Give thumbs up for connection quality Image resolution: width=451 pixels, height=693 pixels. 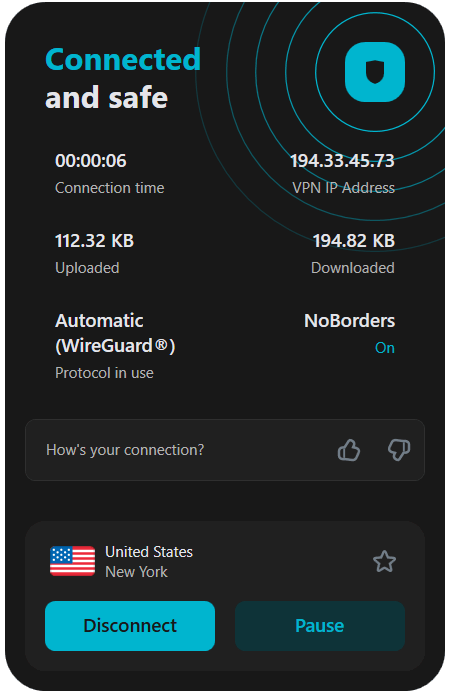(x=349, y=450)
